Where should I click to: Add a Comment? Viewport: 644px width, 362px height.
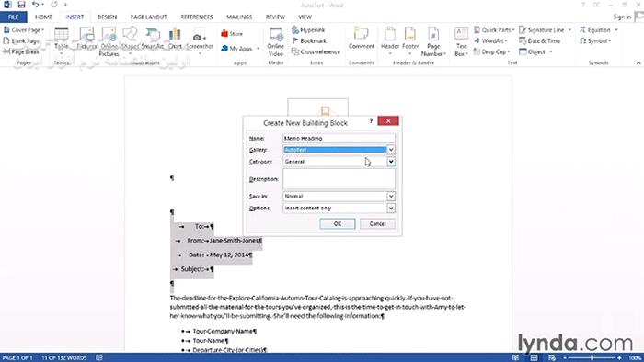point(362,38)
